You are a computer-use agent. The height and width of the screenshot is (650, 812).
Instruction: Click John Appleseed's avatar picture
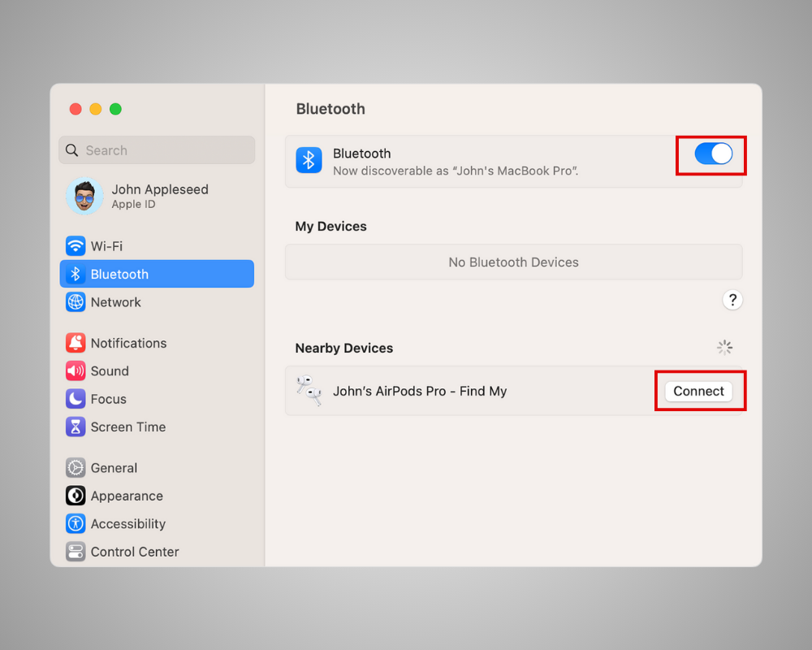pos(85,196)
